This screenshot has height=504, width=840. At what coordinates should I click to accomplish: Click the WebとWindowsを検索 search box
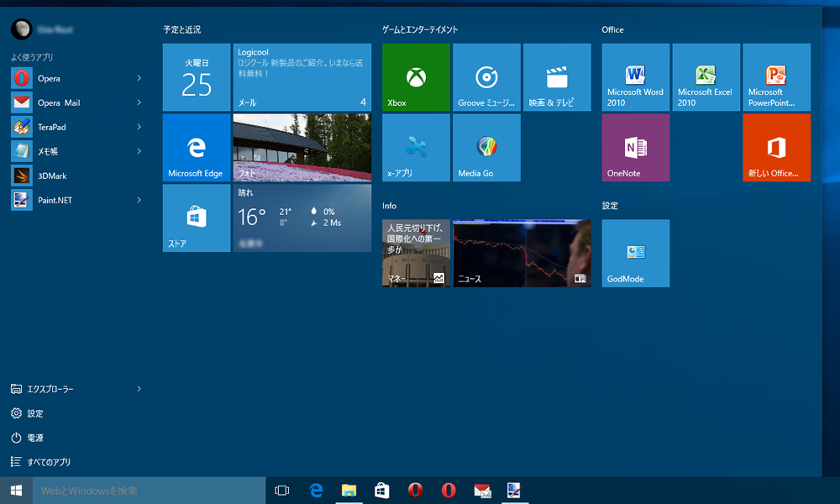(149, 491)
